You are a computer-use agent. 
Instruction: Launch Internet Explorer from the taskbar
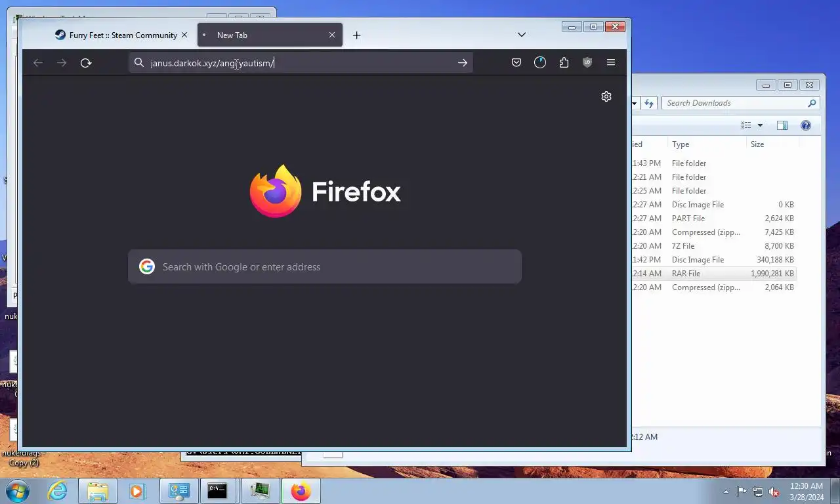[58, 491]
